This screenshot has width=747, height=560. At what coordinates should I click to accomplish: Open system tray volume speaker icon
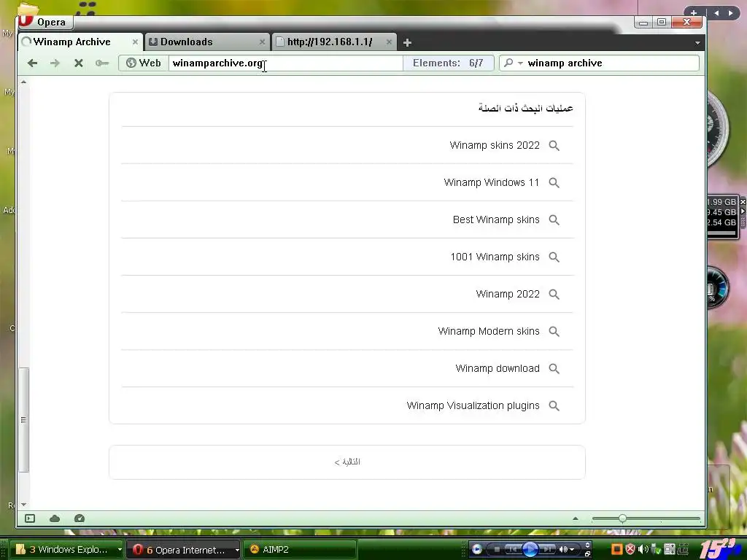click(643, 550)
